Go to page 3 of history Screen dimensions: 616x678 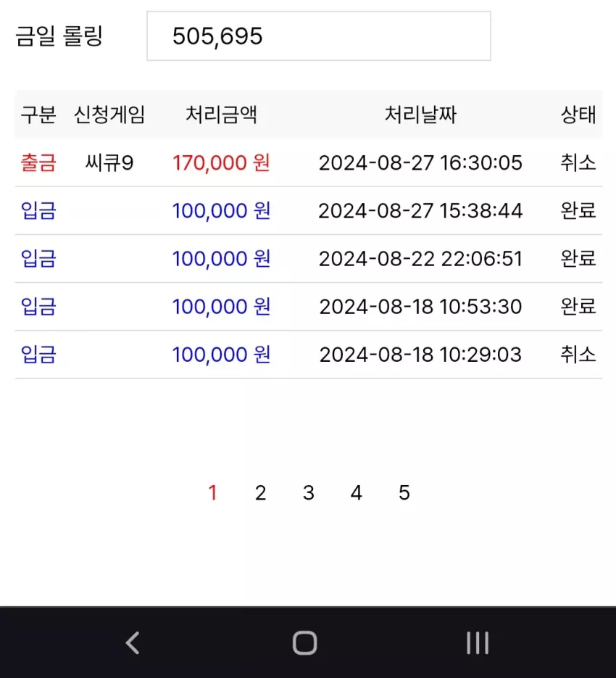click(308, 492)
